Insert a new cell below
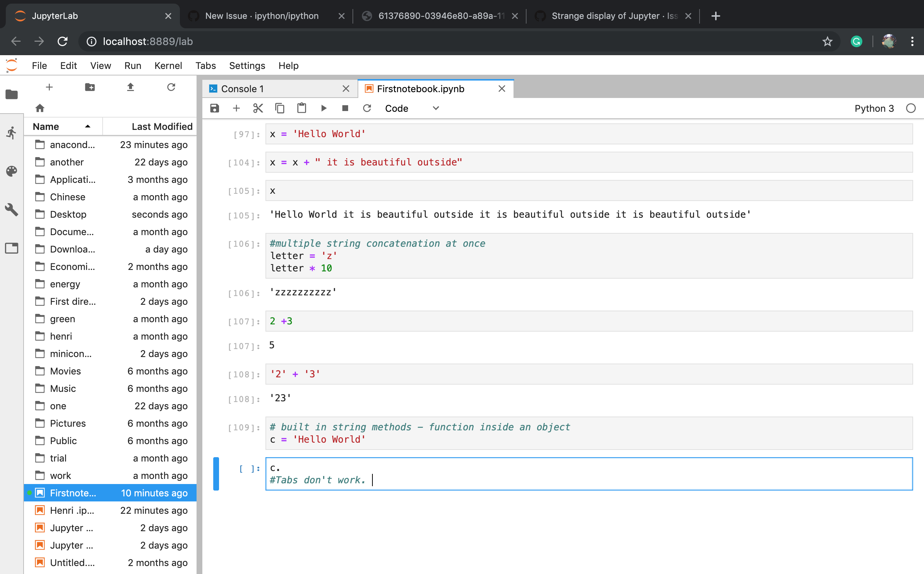Screen dimensions: 924x574 pyautogui.click(x=236, y=108)
